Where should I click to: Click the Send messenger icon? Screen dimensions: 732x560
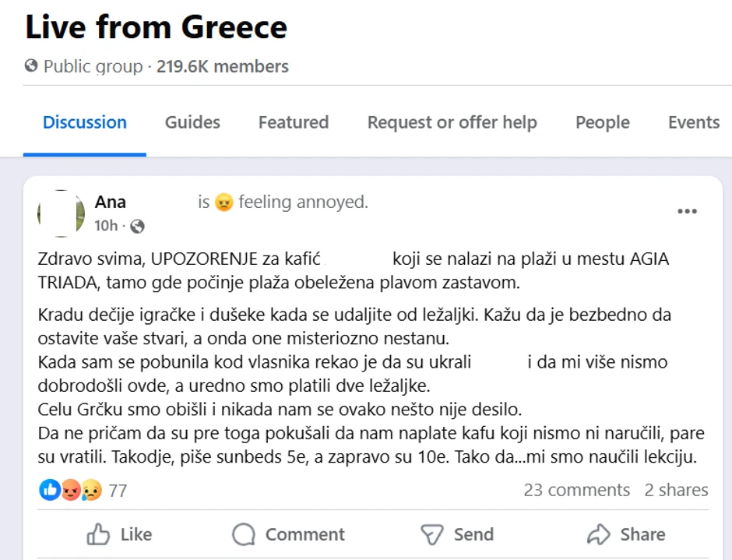431,534
